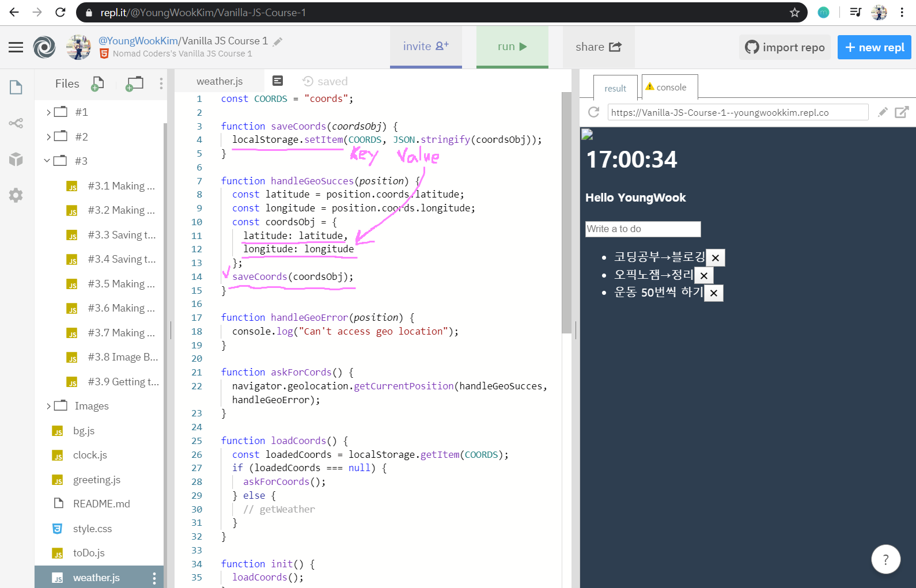Add a new file

(98, 84)
